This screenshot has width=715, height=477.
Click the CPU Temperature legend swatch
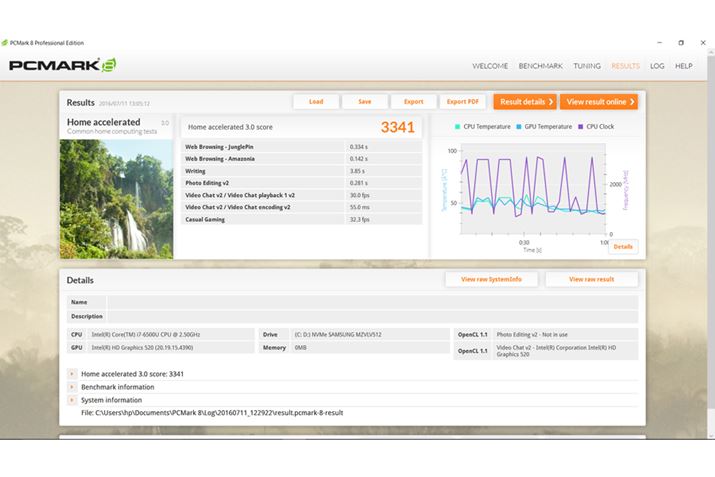[457, 127]
